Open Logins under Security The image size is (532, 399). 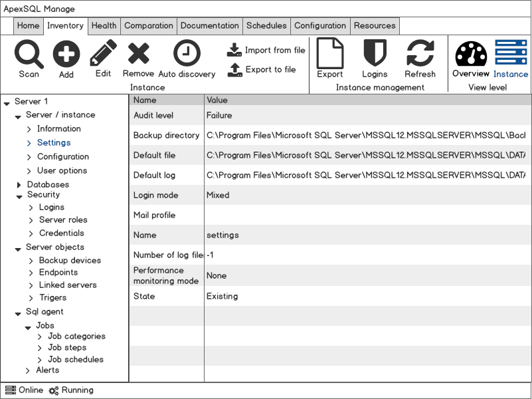pos(52,207)
